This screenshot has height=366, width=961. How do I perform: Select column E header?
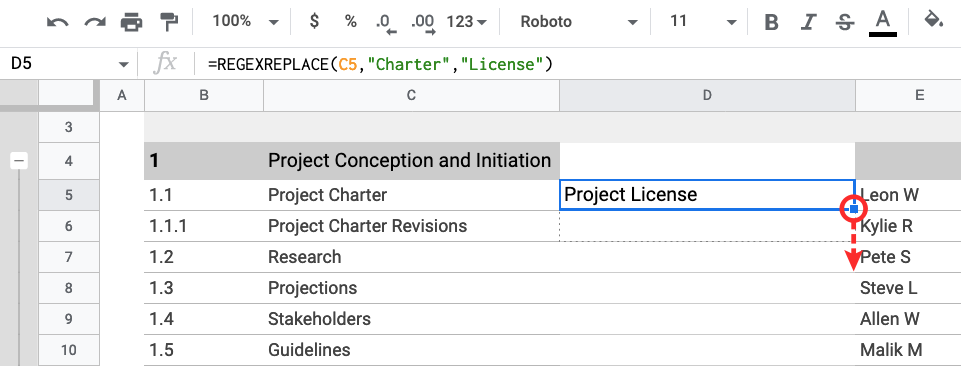[908, 95]
